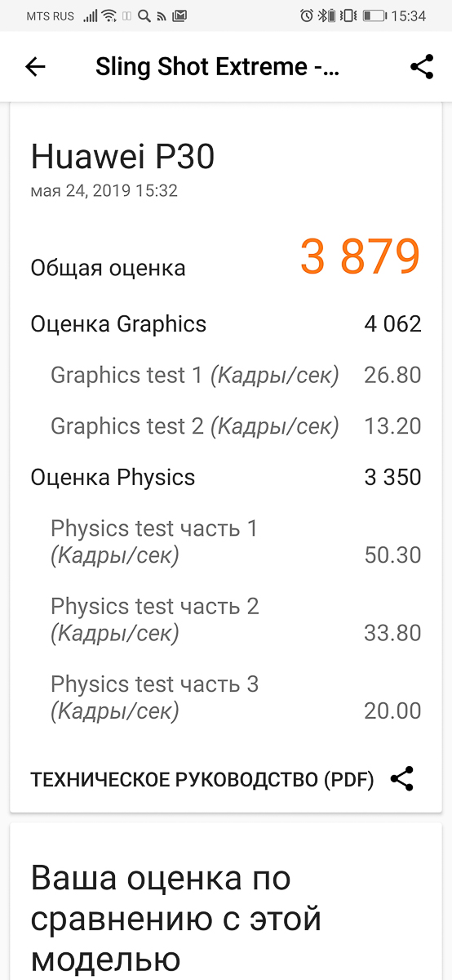Tap the search icon in status bar
The image size is (452, 980).
pyautogui.click(x=144, y=16)
